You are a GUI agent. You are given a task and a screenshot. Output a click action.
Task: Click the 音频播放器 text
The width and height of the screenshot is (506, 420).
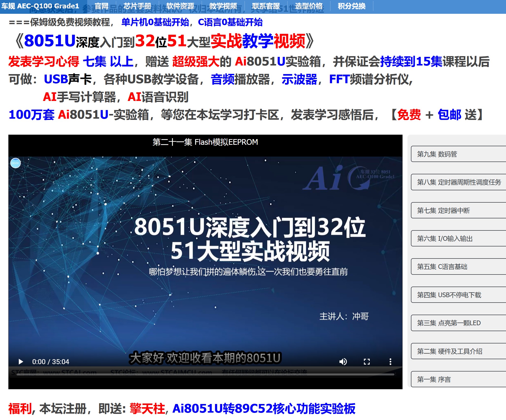pos(240,79)
